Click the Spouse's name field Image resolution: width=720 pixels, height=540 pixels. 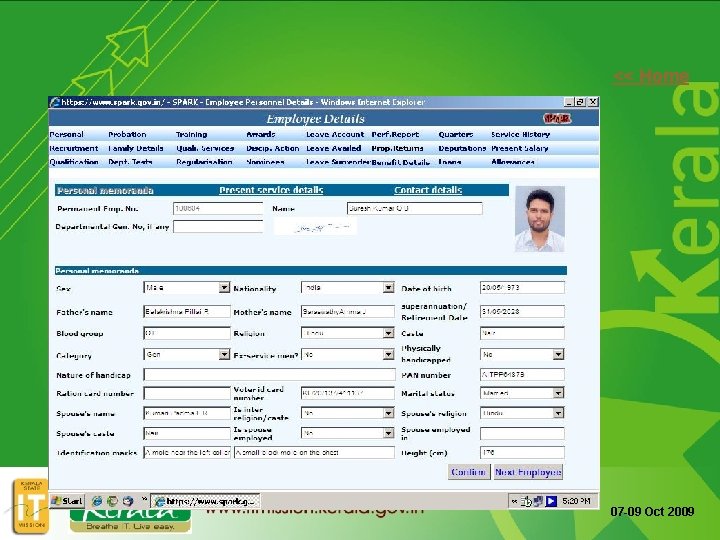[x=187, y=413]
